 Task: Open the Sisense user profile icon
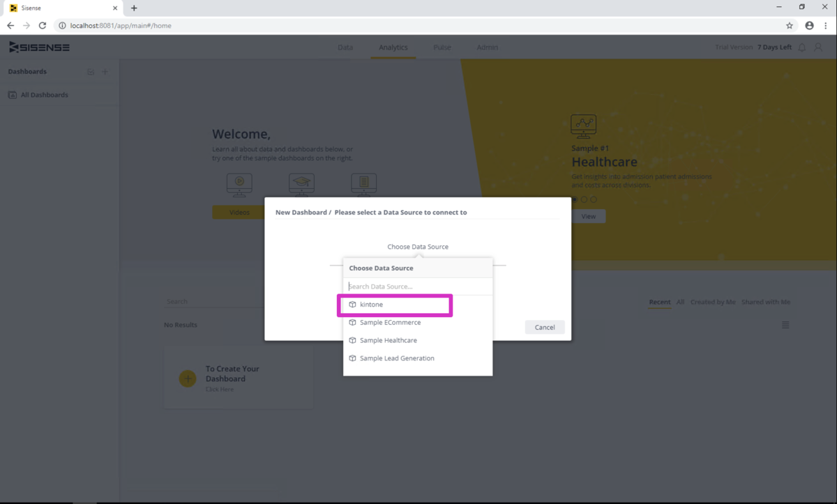point(819,47)
